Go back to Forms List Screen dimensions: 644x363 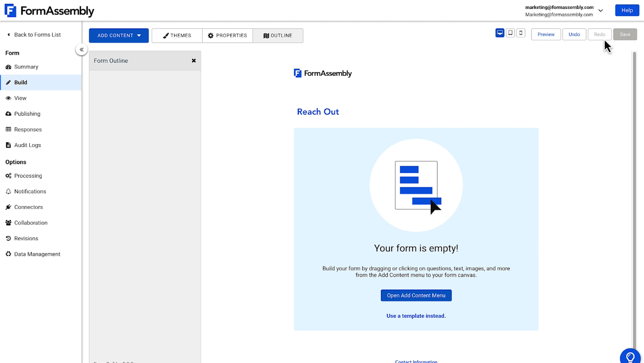click(x=37, y=35)
